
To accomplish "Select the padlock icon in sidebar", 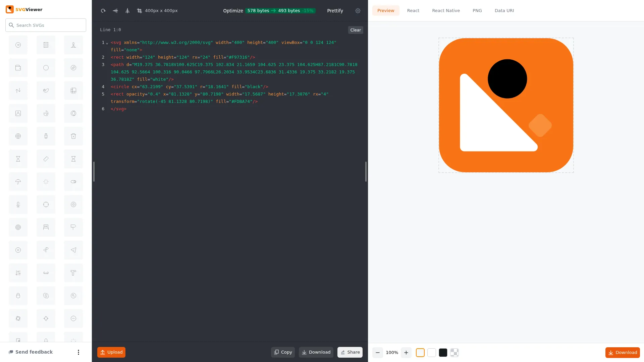I will coord(18,296).
